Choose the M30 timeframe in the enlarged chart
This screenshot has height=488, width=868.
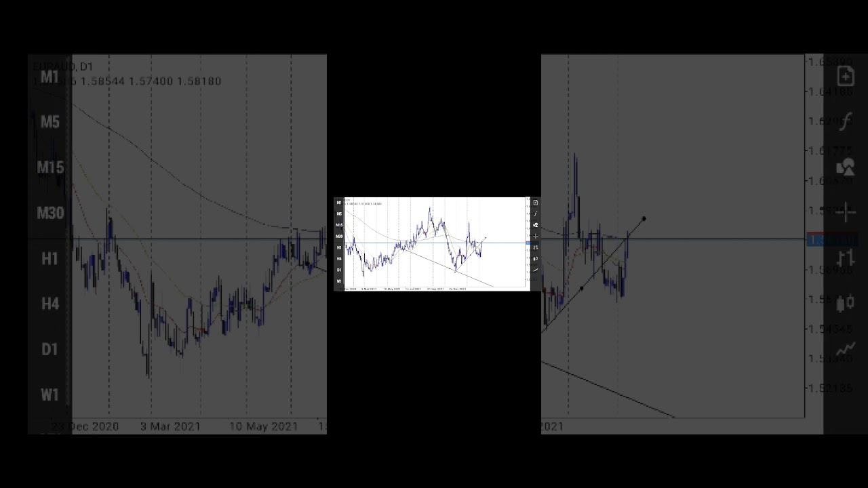point(50,213)
